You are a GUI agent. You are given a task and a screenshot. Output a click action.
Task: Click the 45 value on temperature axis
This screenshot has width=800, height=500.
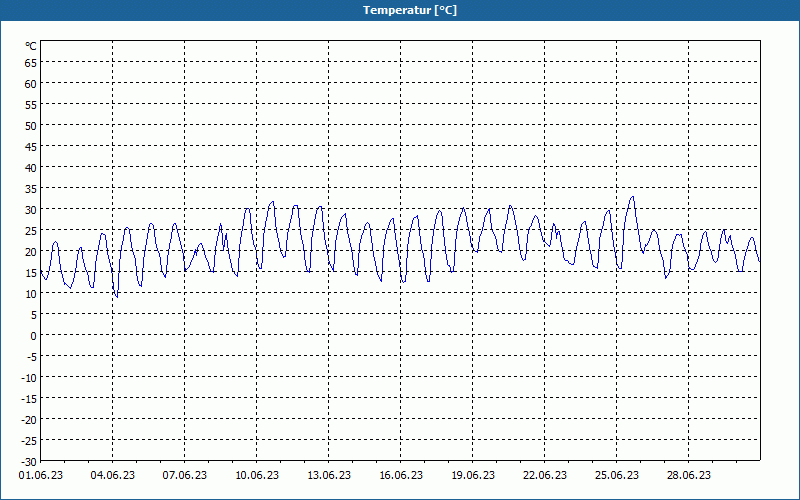tap(31, 147)
